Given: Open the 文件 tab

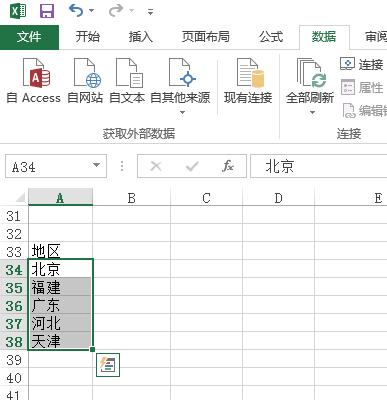Looking at the screenshot, I should (29, 37).
